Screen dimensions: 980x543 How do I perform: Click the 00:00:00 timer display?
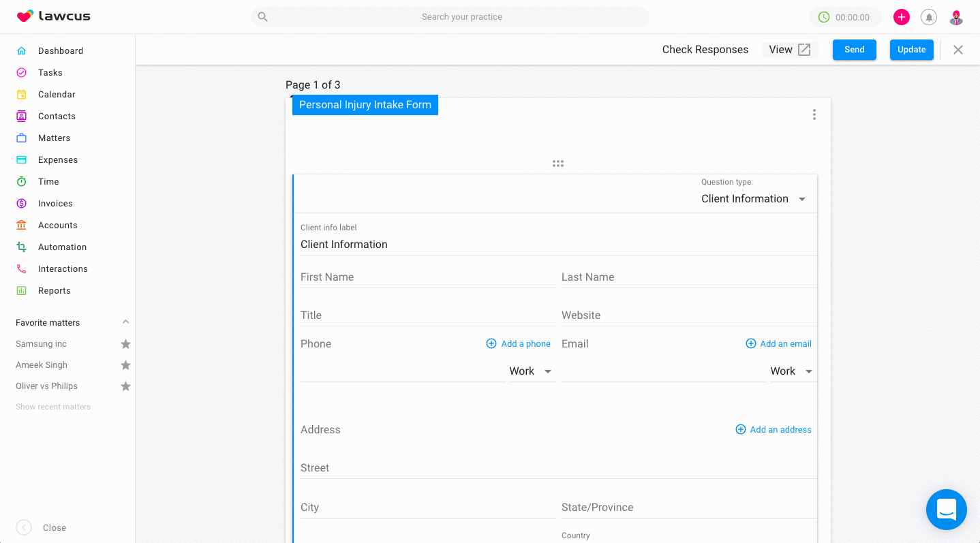[853, 18]
